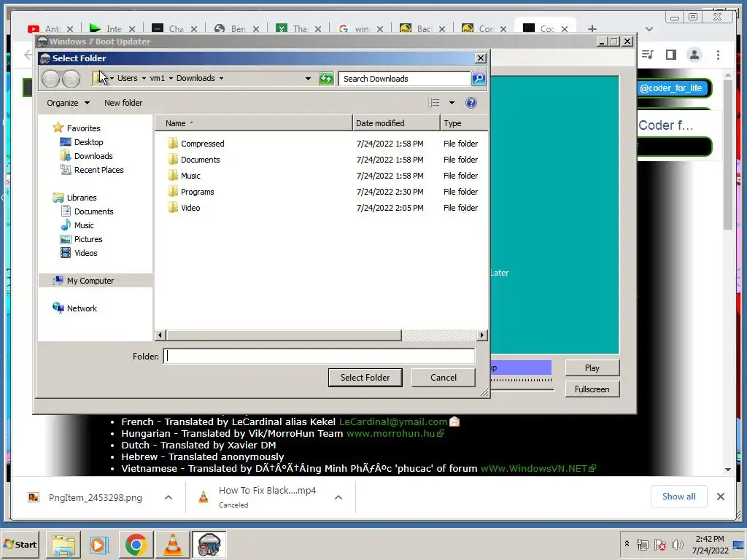Click volume speaker icon in system tray
The image size is (747, 560).
(x=677, y=544)
